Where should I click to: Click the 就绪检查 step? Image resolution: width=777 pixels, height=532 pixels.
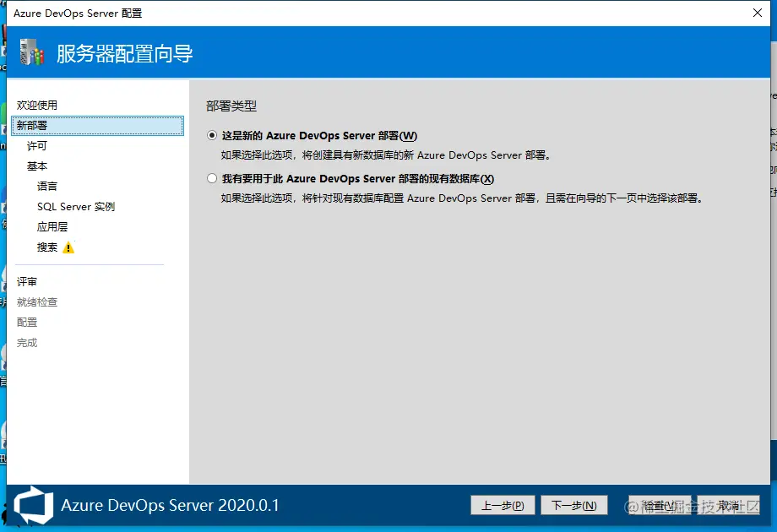click(37, 302)
